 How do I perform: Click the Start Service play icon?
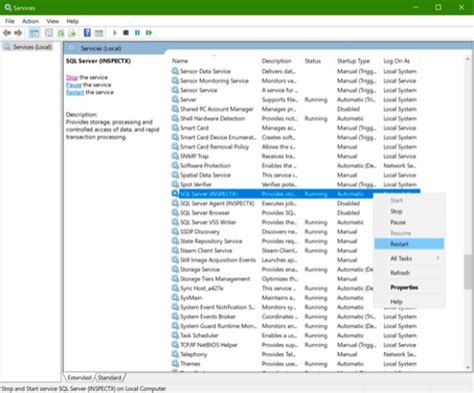(115, 33)
